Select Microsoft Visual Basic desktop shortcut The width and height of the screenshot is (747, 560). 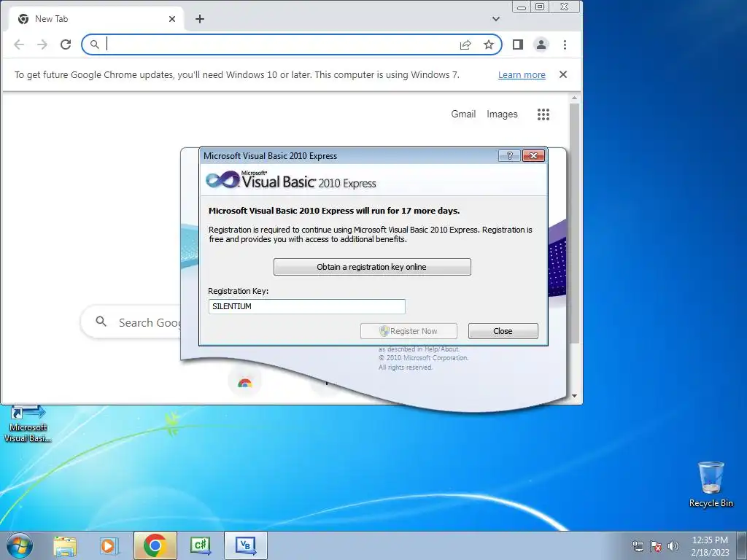(x=28, y=425)
